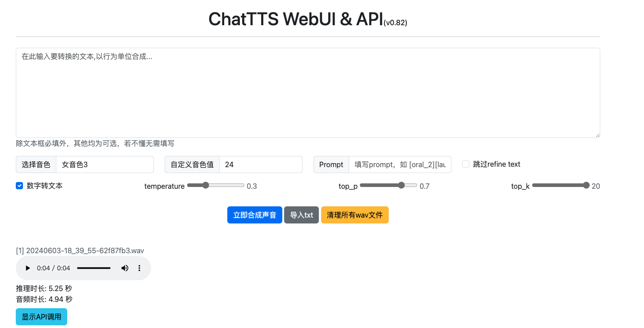The image size is (644, 328).
Task: Open the audio player three-dot menu
Action: click(x=139, y=268)
